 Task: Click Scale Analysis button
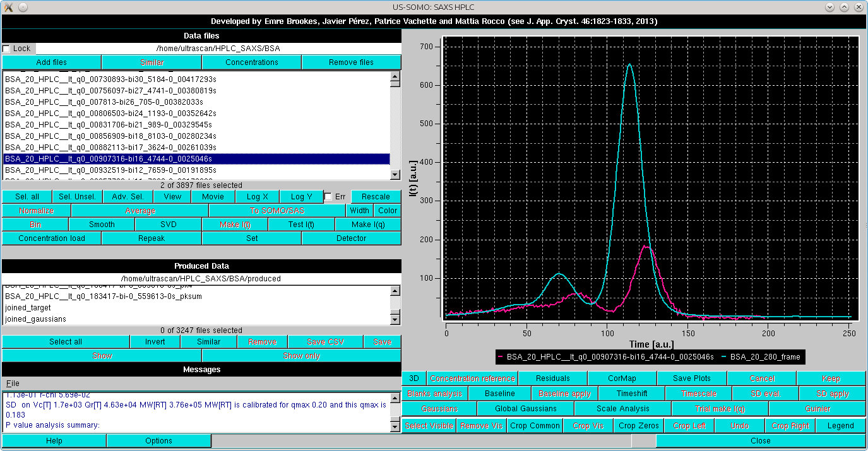pos(623,409)
